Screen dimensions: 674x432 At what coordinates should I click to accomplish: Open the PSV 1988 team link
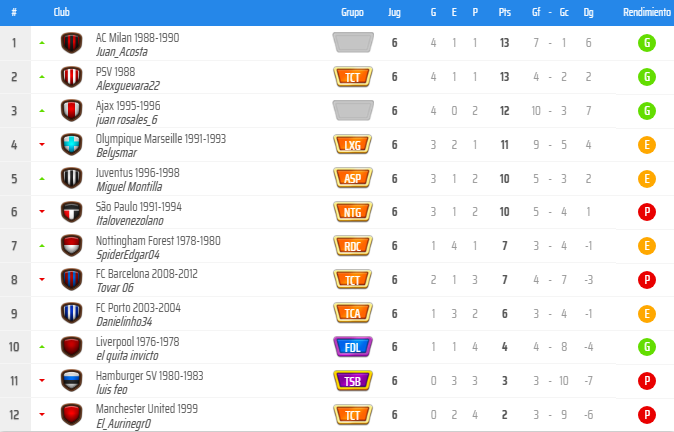coord(117,71)
